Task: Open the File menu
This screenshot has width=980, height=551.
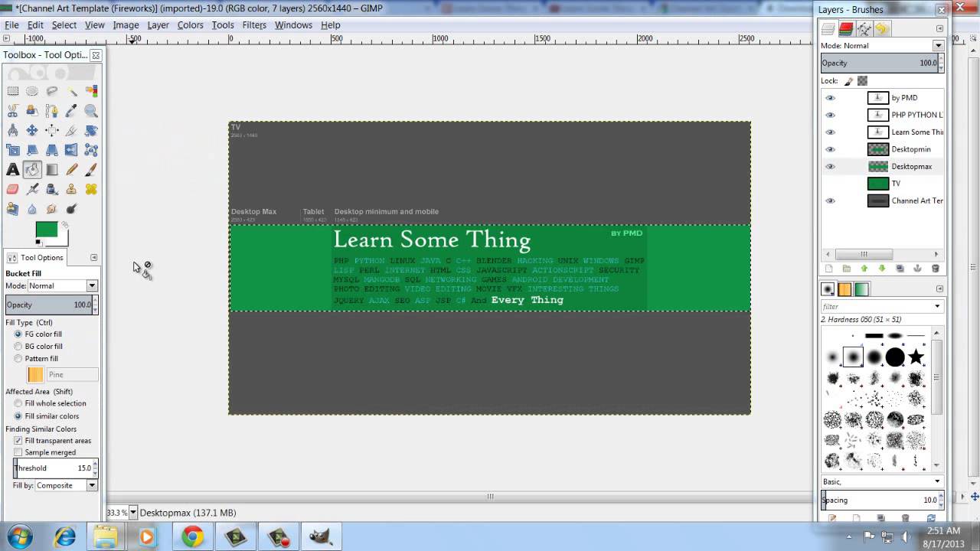Action: tap(11, 24)
